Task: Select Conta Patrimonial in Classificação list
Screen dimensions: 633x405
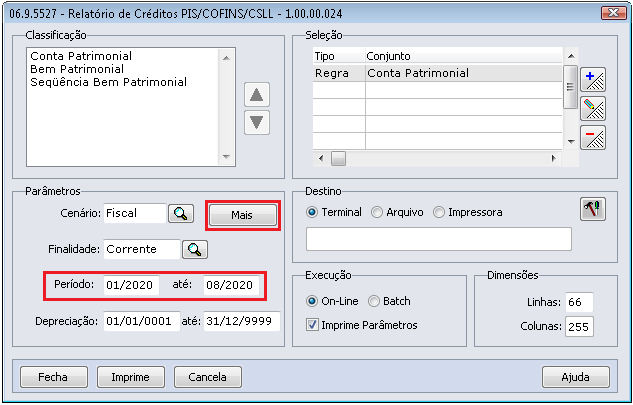Action: pyautogui.click(x=81, y=56)
